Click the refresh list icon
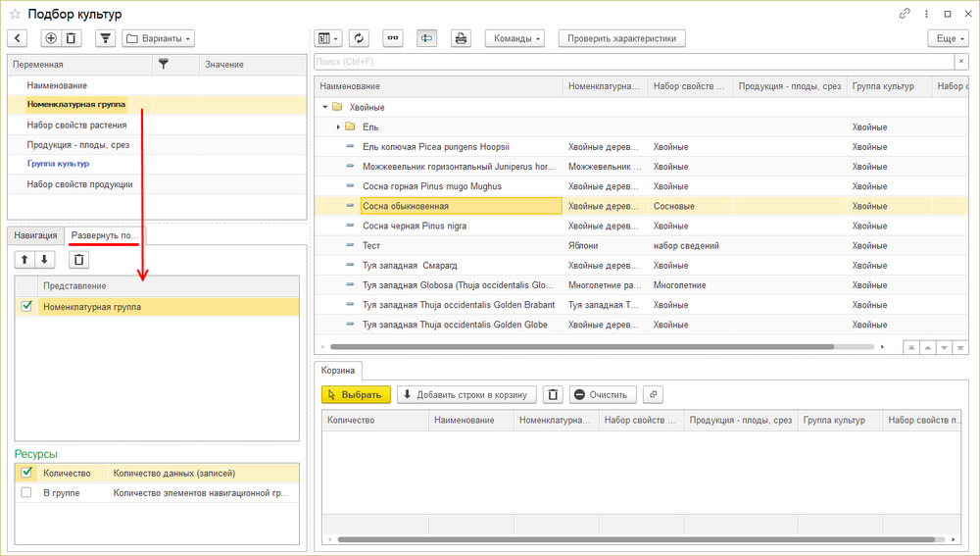The height and width of the screenshot is (556, 980). point(360,38)
